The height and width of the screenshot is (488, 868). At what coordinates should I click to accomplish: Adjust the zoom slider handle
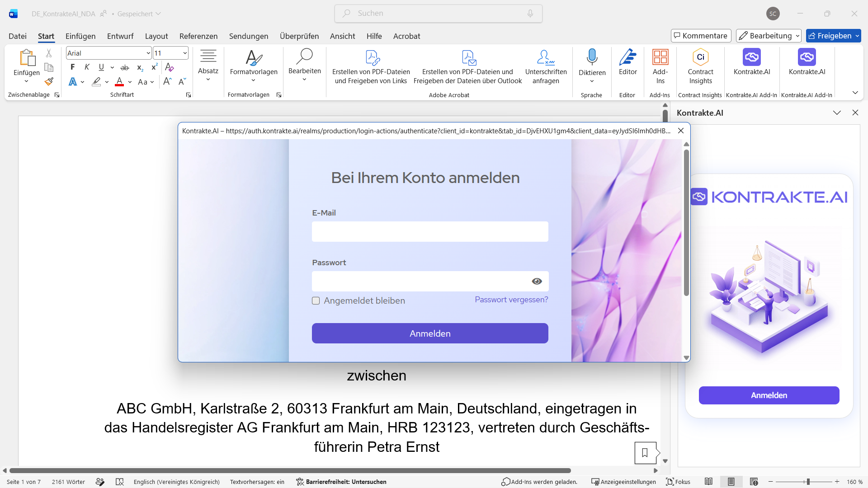click(808, 482)
